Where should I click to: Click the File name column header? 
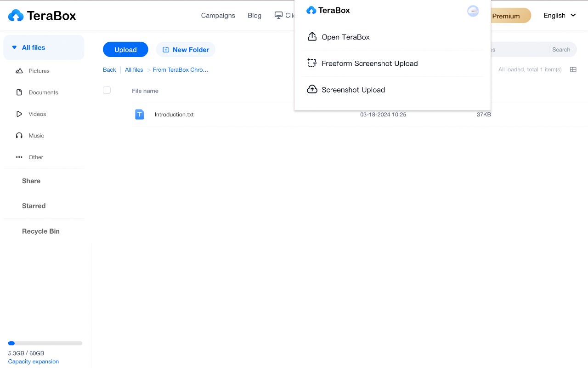coord(145,91)
